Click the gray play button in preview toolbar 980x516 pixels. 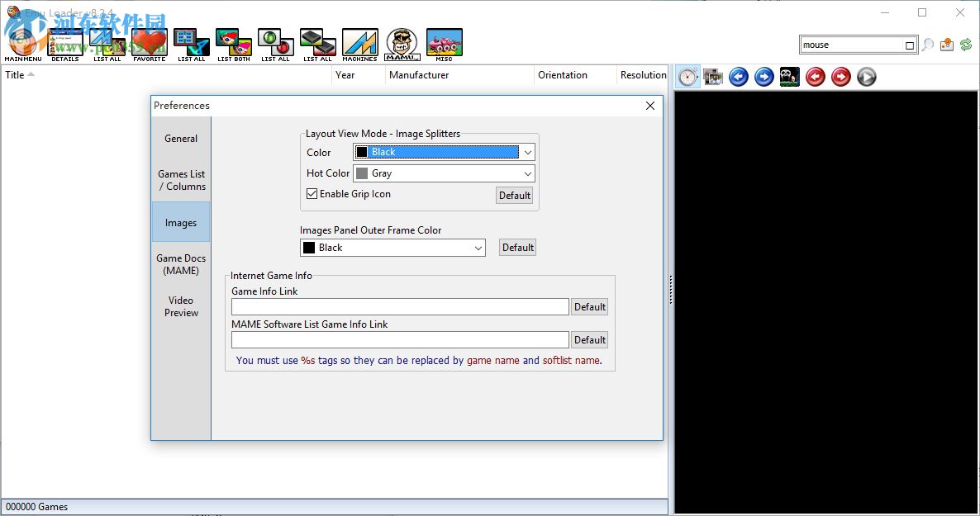tap(866, 77)
